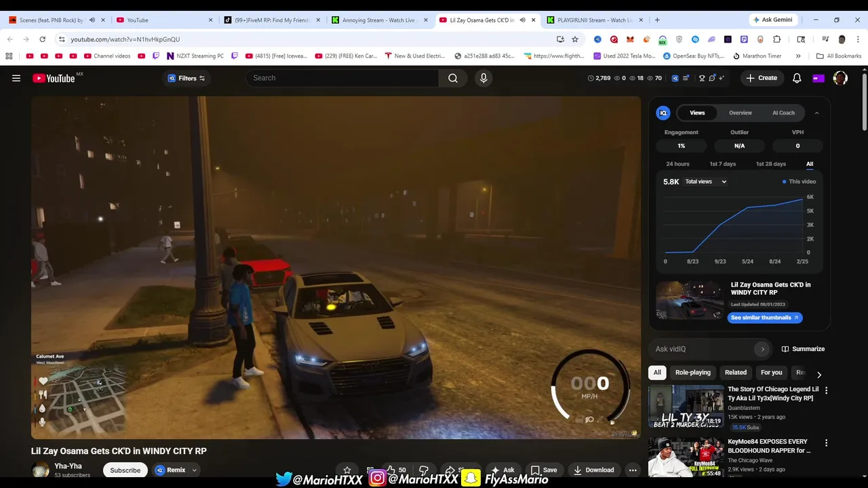Open new browser tab with plus
Screen dimensions: 868x488
point(656,20)
